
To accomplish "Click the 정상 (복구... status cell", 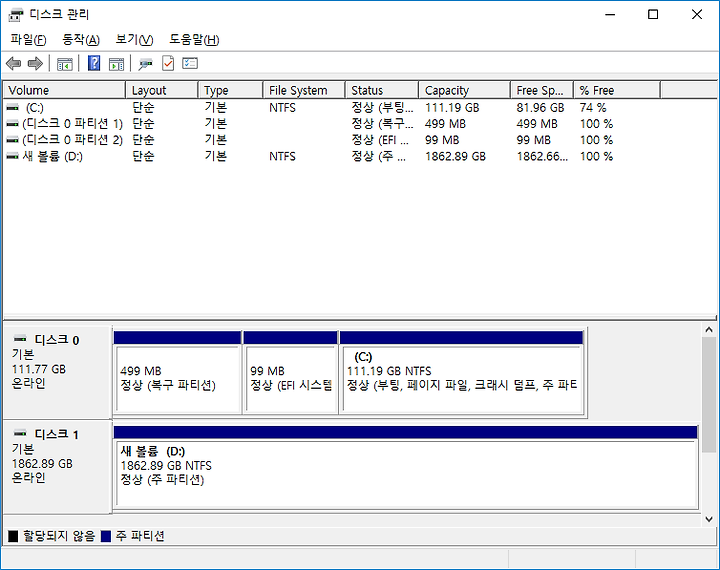I will 382,124.
